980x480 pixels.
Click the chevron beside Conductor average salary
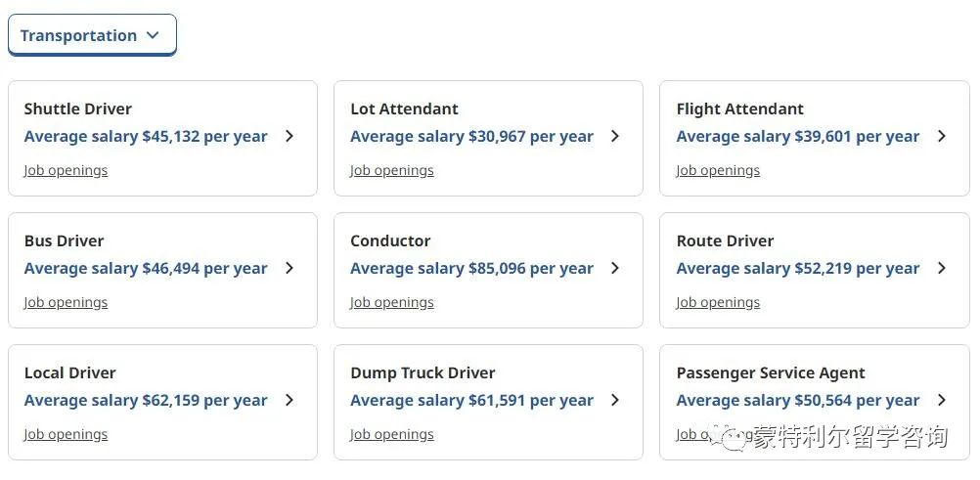click(x=615, y=268)
